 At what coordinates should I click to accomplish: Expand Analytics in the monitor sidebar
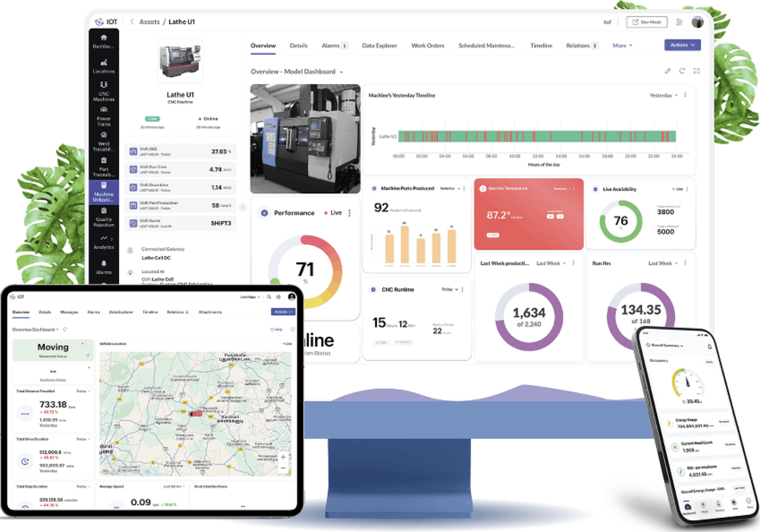[x=104, y=242]
